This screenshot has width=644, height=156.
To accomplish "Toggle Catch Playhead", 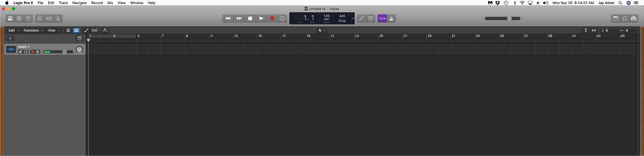I will [105, 30].
